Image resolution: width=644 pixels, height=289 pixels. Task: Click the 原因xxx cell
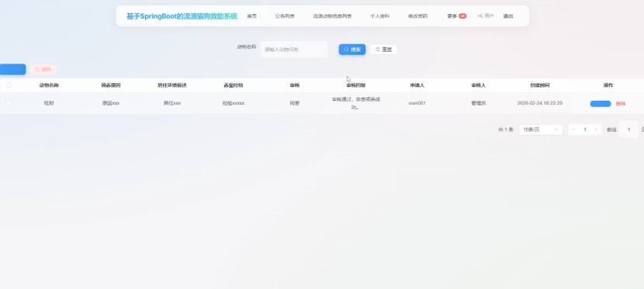(x=111, y=103)
